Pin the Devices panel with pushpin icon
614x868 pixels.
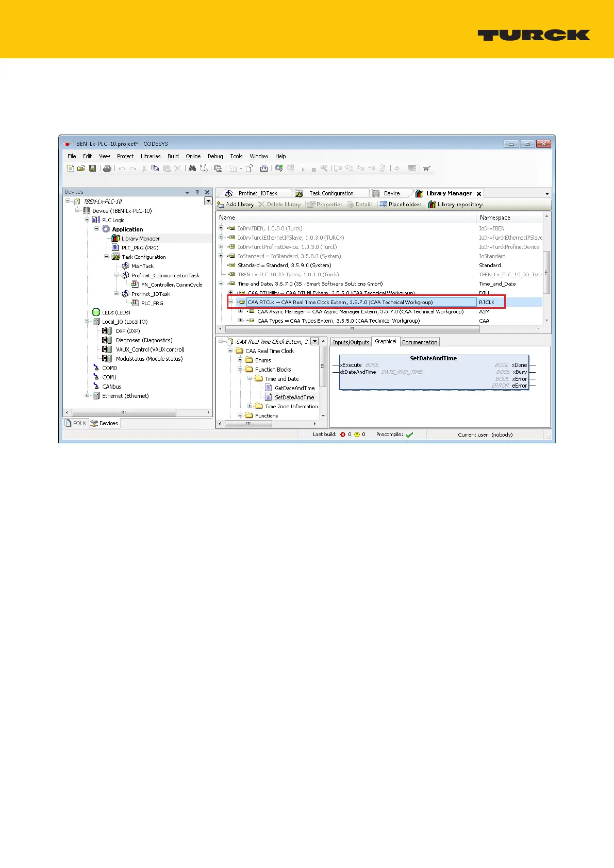(x=197, y=192)
